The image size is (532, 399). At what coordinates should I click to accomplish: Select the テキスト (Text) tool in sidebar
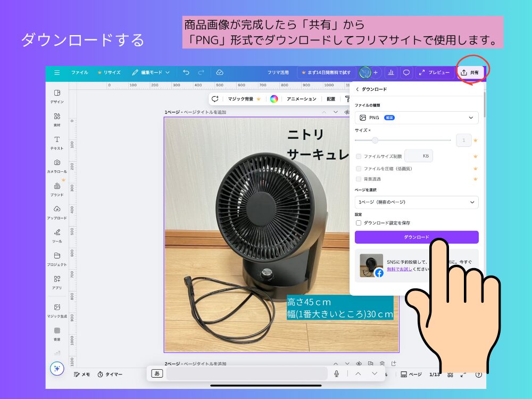pyautogui.click(x=57, y=142)
